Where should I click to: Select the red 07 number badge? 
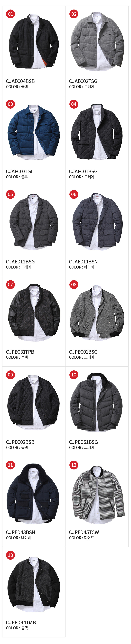[10, 284]
